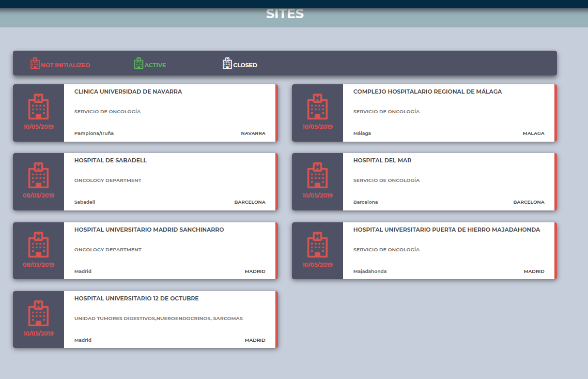Click Hospital del Mar's Servicio de Oncología
Viewport: 588px width, 379px height.
click(x=386, y=180)
